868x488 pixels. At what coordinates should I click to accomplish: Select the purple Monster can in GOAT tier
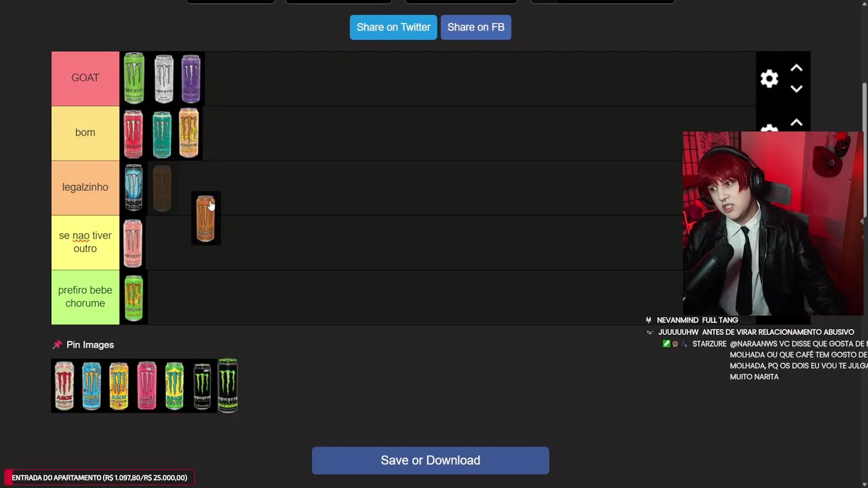pyautogui.click(x=191, y=79)
